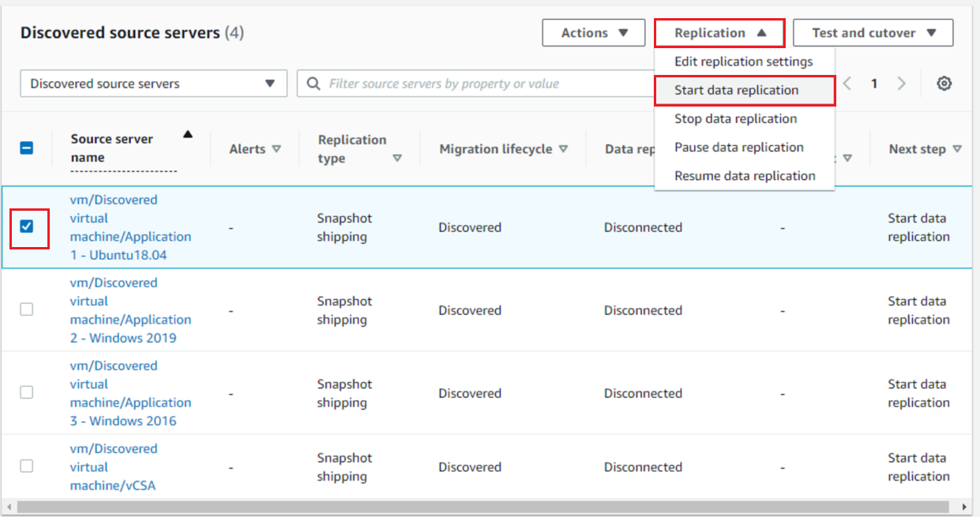980x517 pixels.
Task: Uncheck the Application 1 Ubuntu18.04 row
Action: [x=26, y=227]
